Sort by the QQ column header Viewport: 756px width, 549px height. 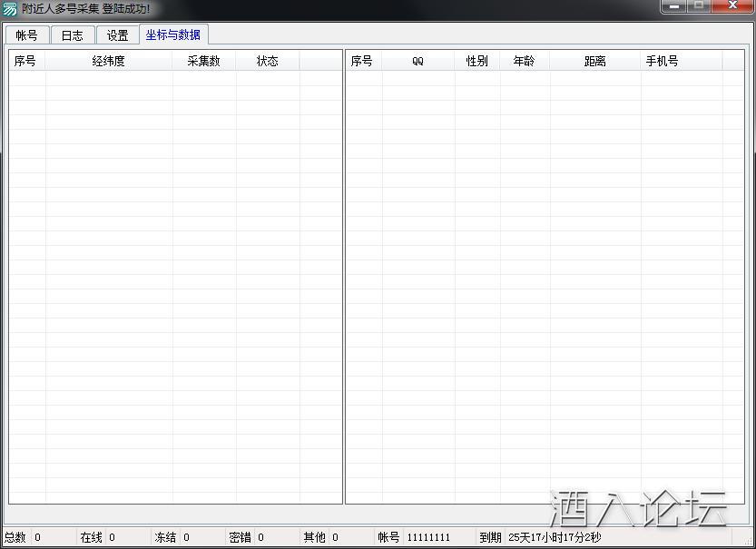(x=417, y=62)
